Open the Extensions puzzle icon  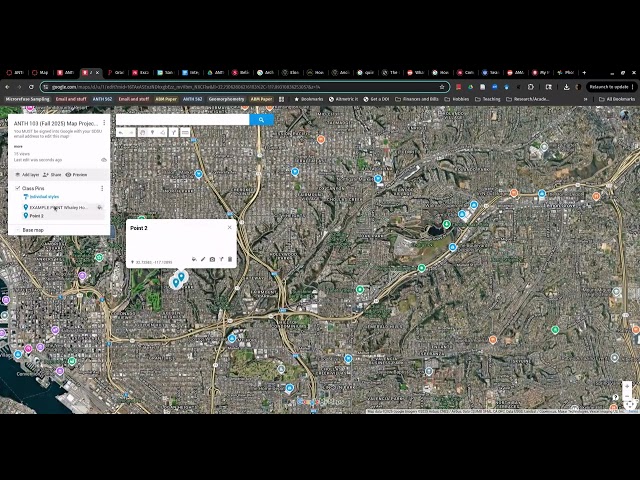(x=531, y=87)
